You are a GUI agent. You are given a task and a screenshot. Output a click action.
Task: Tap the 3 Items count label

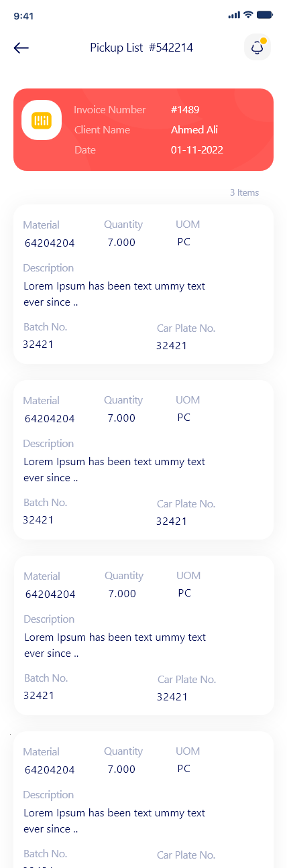[x=244, y=192]
